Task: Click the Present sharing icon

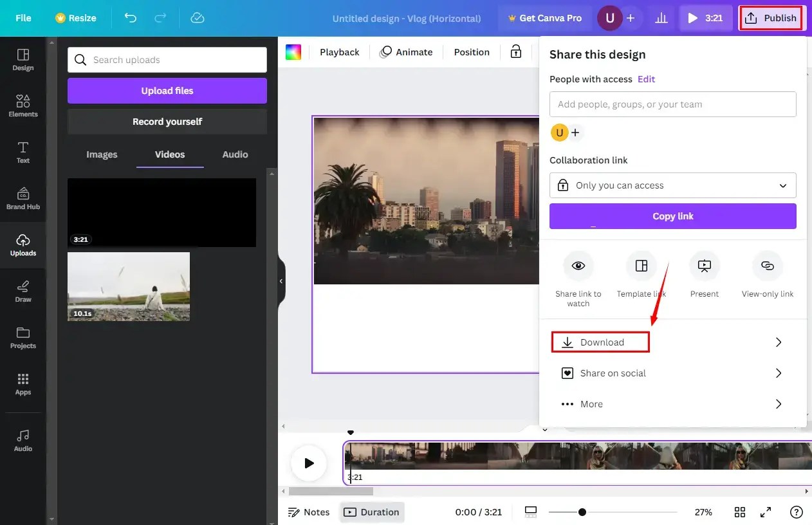Action: tap(704, 265)
